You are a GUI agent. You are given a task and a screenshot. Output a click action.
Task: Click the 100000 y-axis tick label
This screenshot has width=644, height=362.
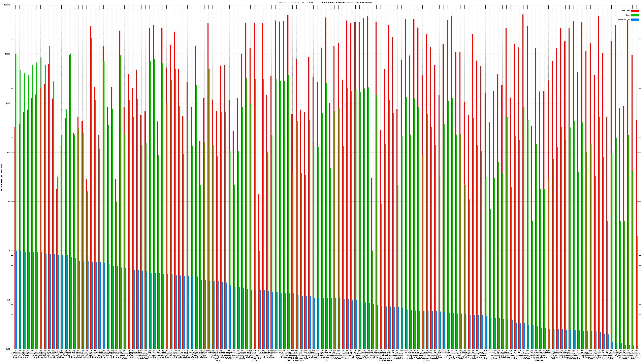7,5
